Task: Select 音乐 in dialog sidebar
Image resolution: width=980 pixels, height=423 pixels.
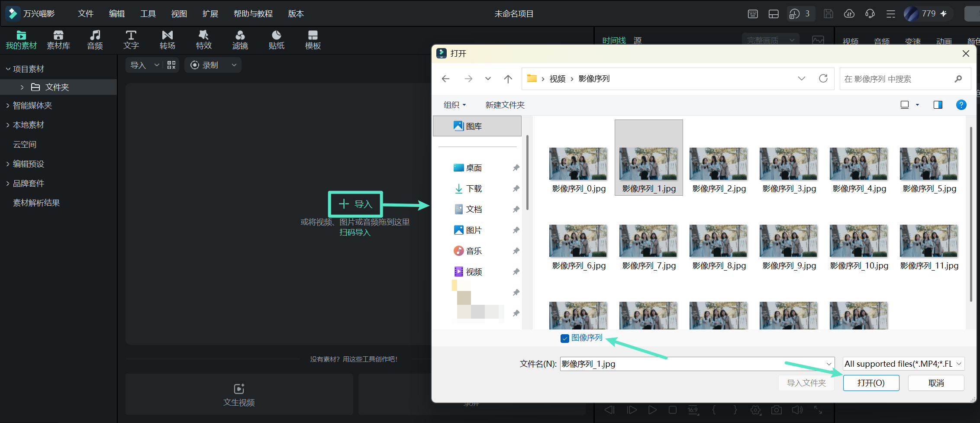Action: (474, 251)
